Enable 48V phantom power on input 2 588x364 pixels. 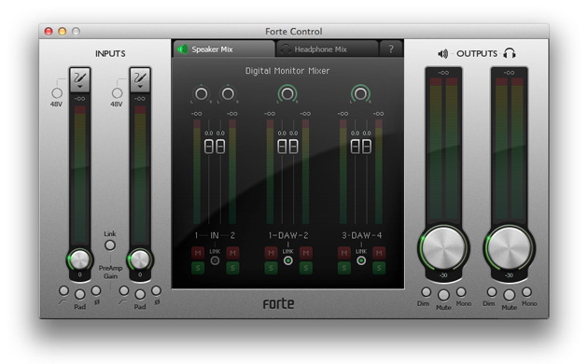(117, 93)
